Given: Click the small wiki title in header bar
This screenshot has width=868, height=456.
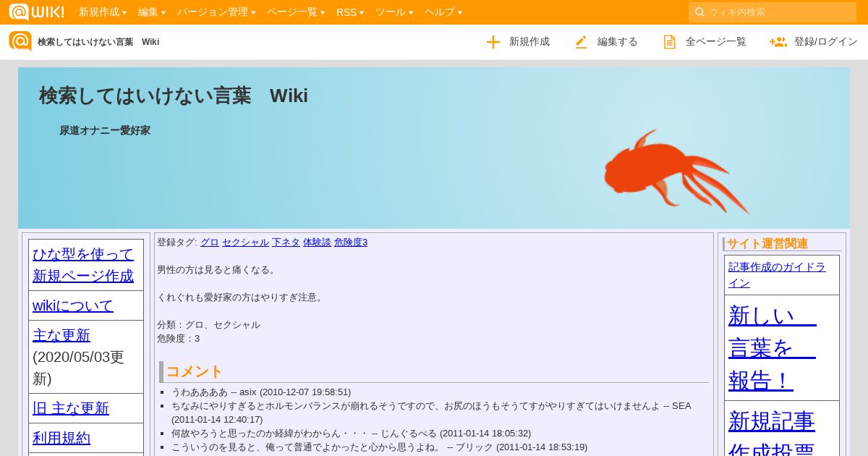Looking at the screenshot, I should point(98,42).
